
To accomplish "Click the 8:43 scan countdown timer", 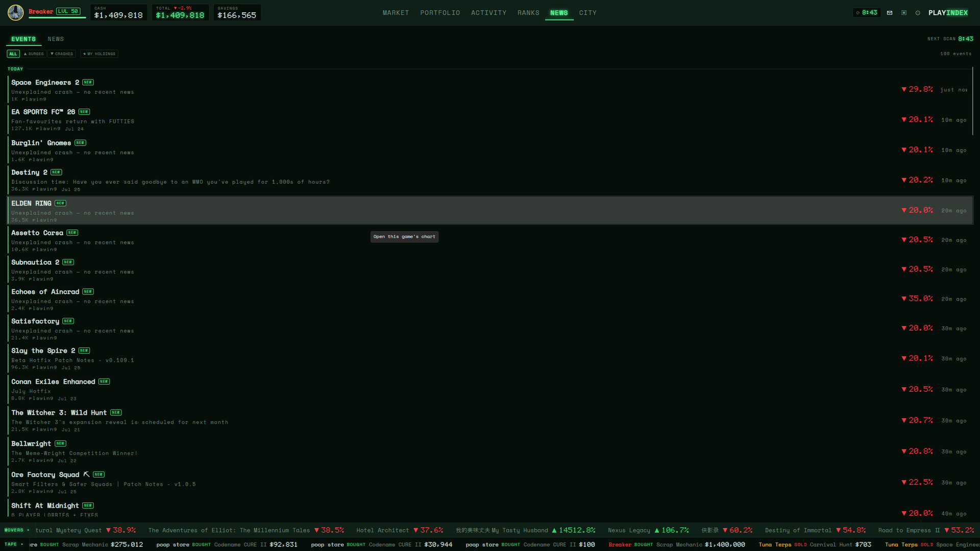I will [x=866, y=13].
